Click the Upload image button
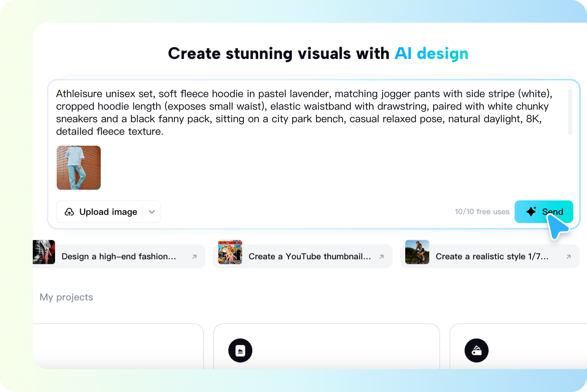Screen dimensions: 587x392 click(x=102, y=212)
